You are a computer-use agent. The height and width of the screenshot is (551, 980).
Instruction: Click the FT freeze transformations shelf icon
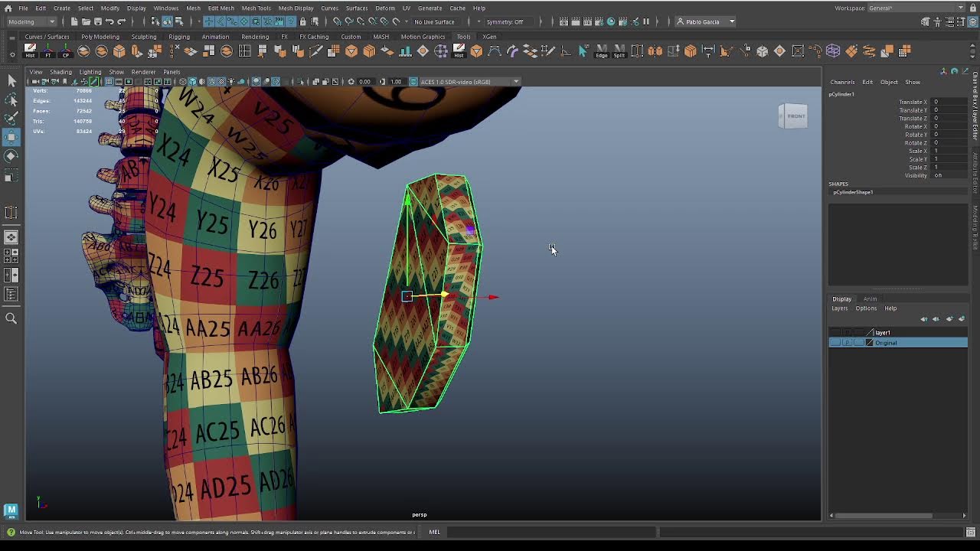(48, 51)
